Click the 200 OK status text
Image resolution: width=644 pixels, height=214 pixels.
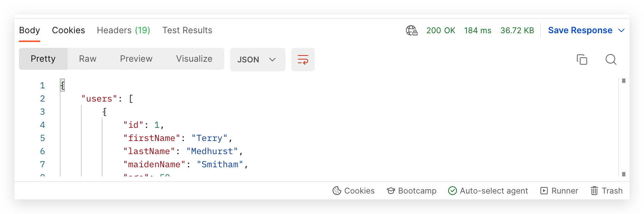tap(441, 30)
